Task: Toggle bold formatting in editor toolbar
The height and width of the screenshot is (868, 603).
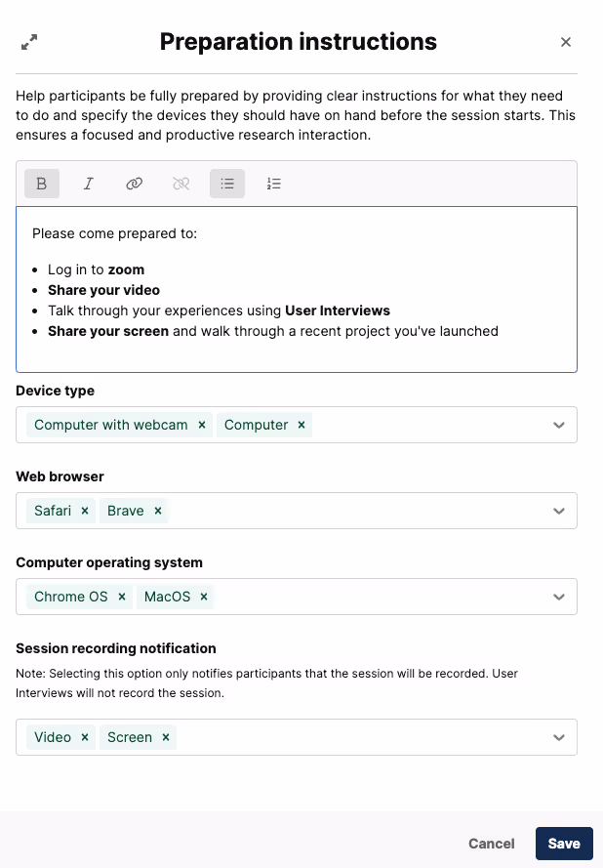Action: point(41,184)
